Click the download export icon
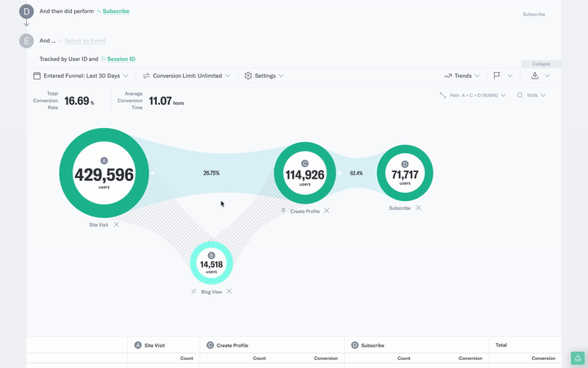The image size is (588, 368). coord(535,76)
